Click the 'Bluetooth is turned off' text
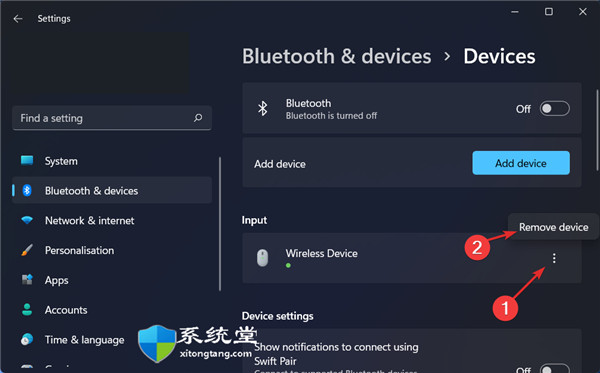 point(331,116)
